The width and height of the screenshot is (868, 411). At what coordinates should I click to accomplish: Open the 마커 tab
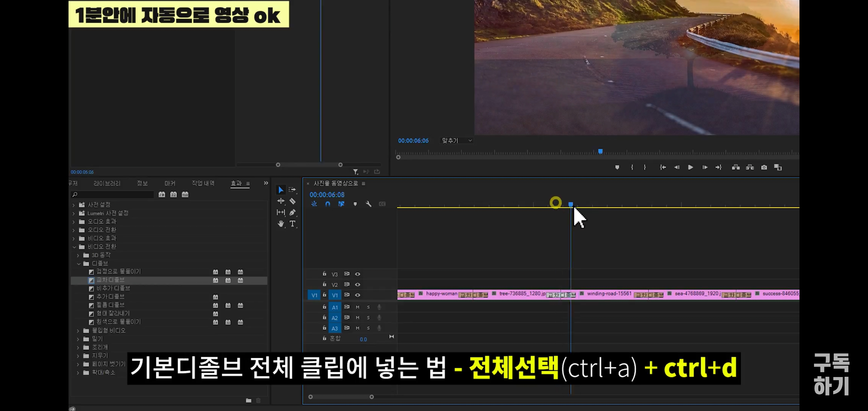point(170,183)
